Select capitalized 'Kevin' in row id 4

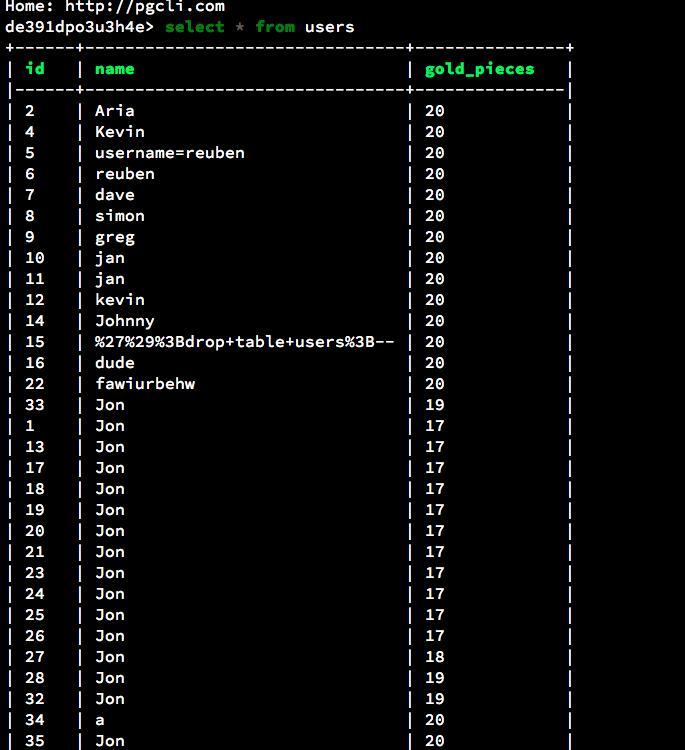tap(120, 132)
